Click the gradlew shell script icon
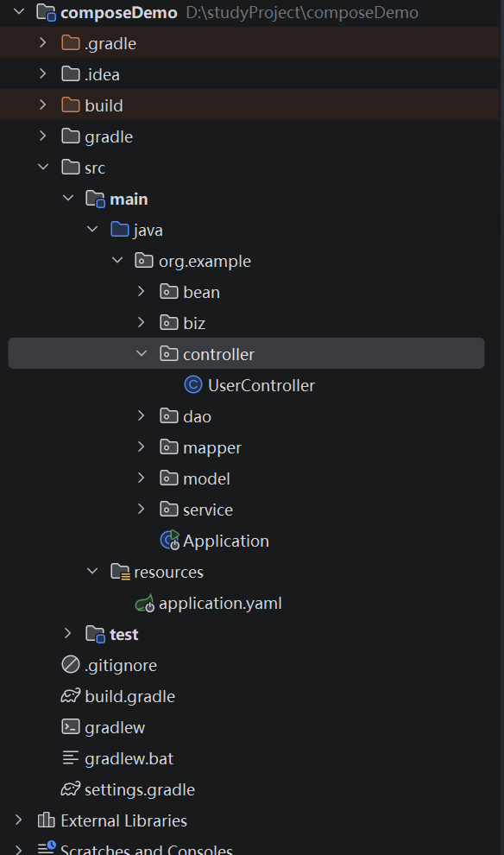The width and height of the screenshot is (504, 855). (71, 727)
